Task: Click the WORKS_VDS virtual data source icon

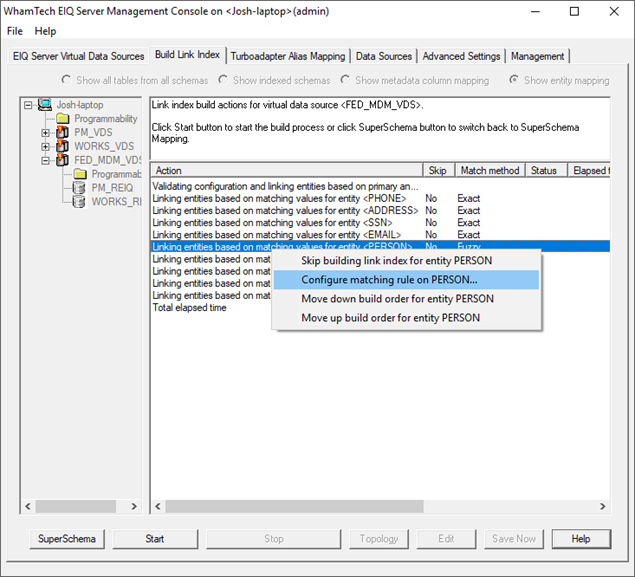Action: pos(63,147)
